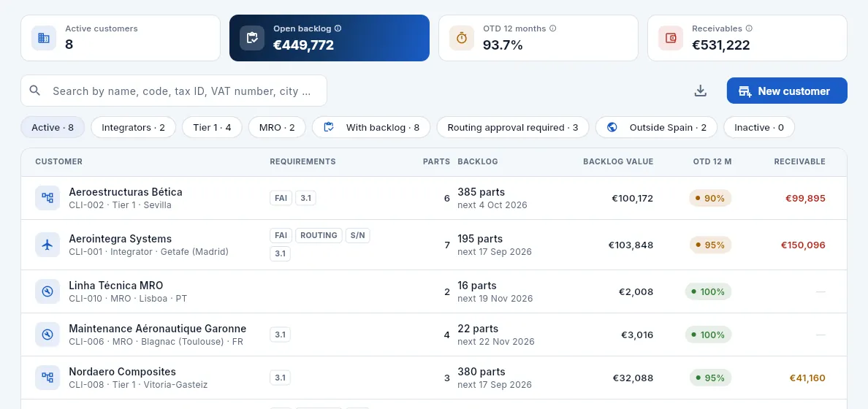
Task: Click the New customer button
Action: click(x=787, y=91)
